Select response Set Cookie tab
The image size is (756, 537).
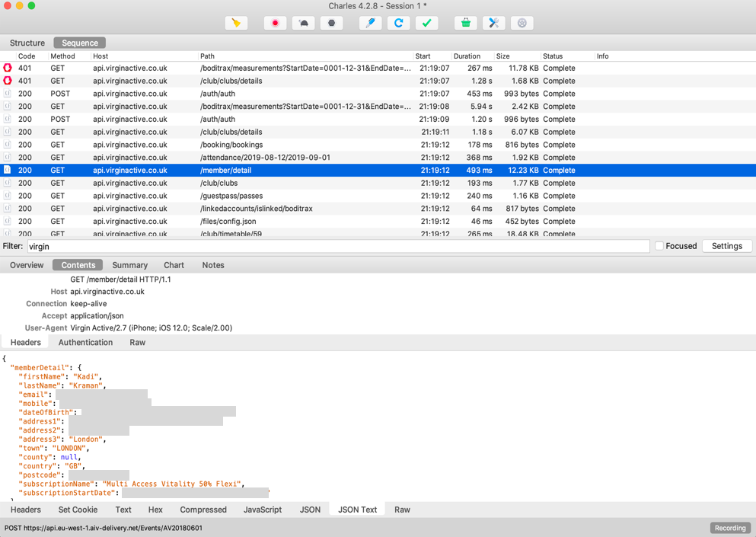click(78, 510)
